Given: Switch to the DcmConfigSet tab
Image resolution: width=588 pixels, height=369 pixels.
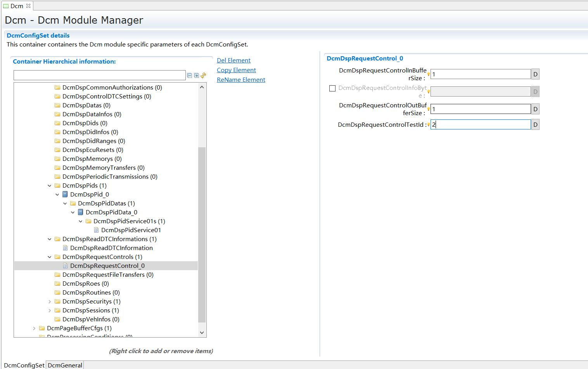Looking at the screenshot, I should (x=24, y=365).
